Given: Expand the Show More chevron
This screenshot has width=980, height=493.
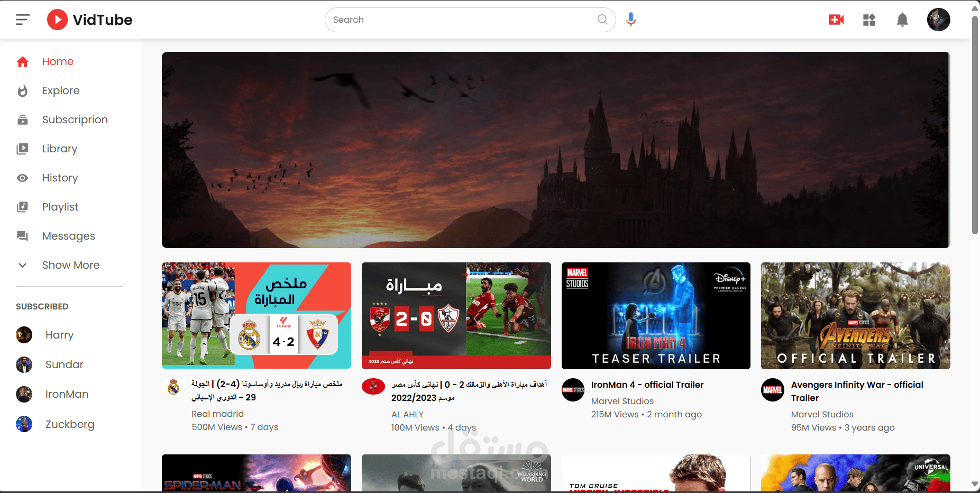Looking at the screenshot, I should point(22,266).
